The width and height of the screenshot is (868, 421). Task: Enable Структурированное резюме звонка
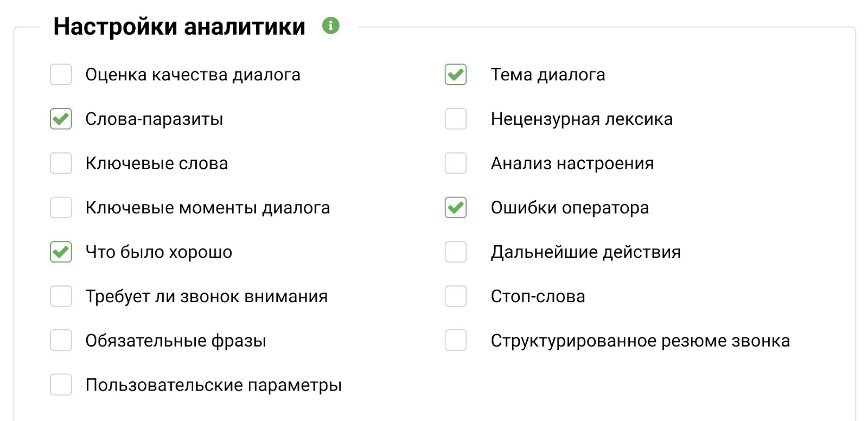(x=456, y=341)
